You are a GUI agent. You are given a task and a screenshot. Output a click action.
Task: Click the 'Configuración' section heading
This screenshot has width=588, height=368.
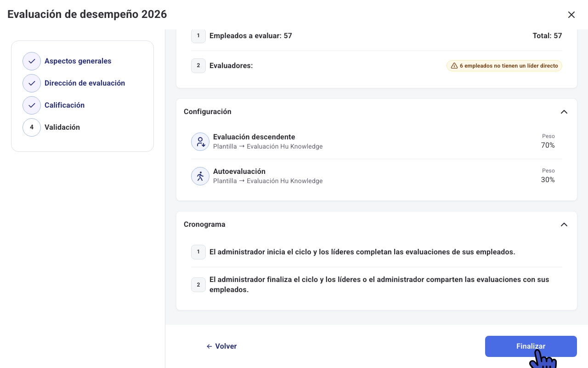(208, 112)
